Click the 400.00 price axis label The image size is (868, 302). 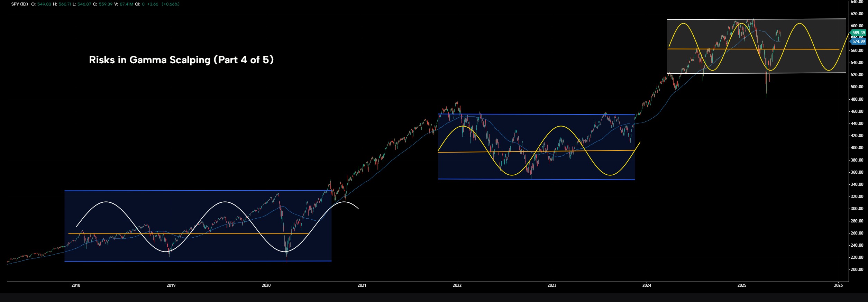(857, 148)
